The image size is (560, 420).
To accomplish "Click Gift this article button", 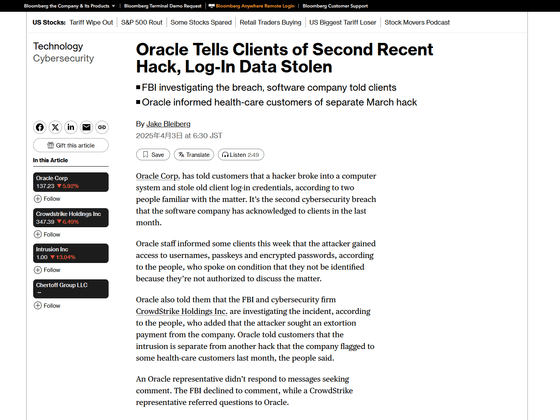I will [x=71, y=145].
